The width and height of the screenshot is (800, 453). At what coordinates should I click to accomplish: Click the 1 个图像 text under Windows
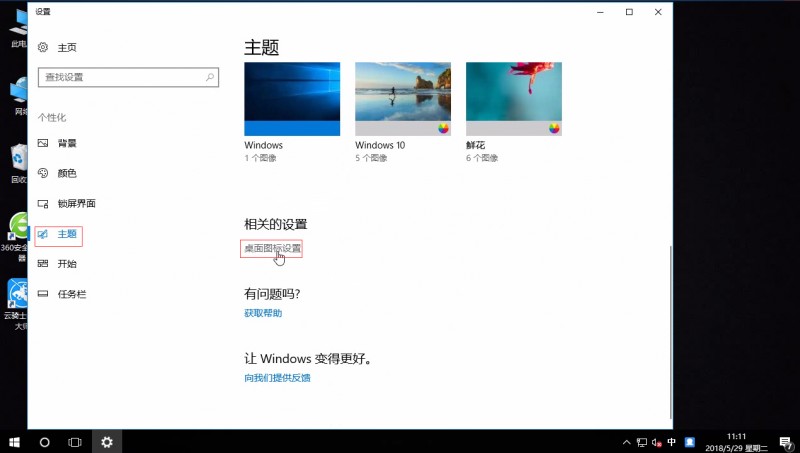pos(260,158)
